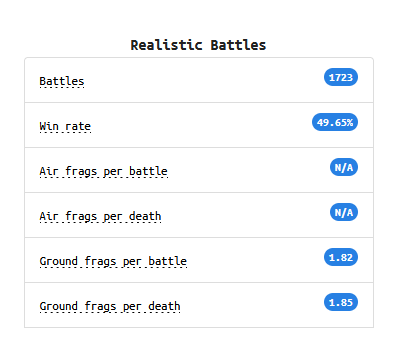
Task: Select the Air frags per battle row
Action: [x=199, y=170]
